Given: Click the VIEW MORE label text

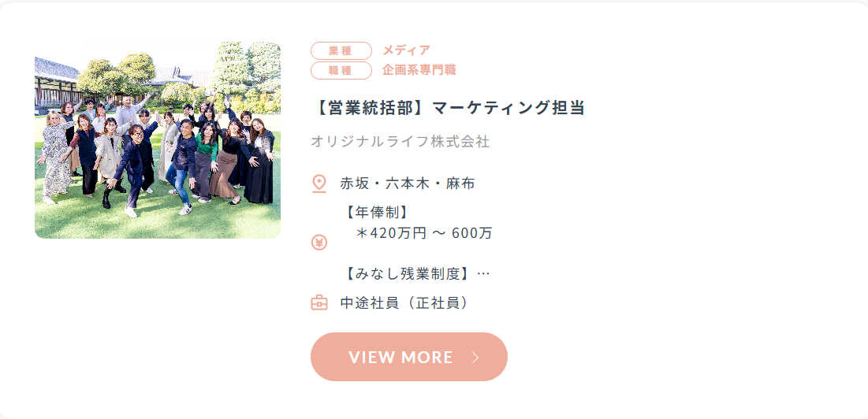Looking at the screenshot, I should click(400, 357).
